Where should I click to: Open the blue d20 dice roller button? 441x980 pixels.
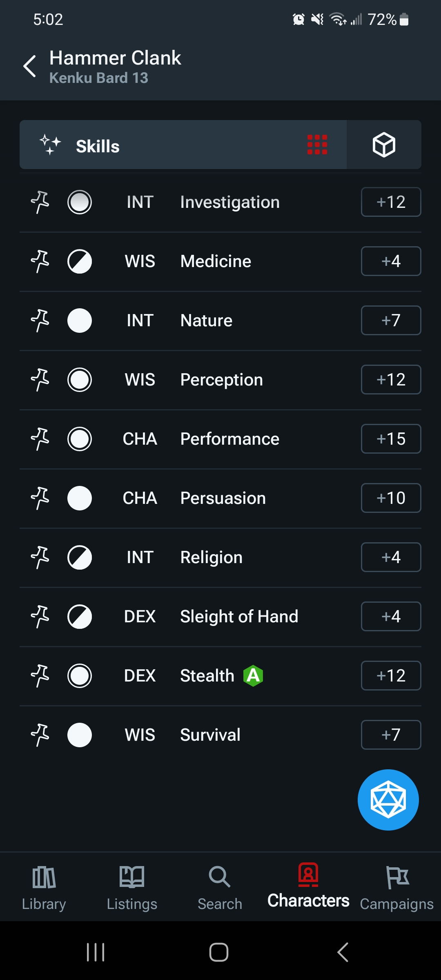click(x=388, y=800)
